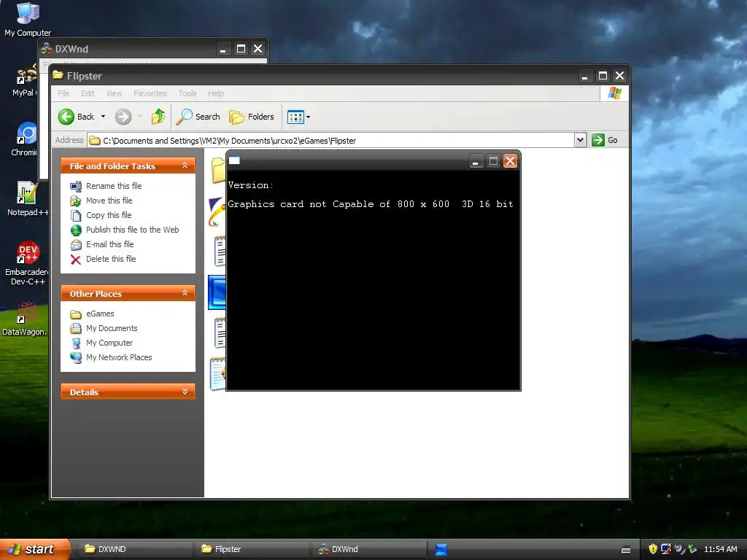The width and height of the screenshot is (747, 560).
Task: Click Publish this file to the Web
Action: pos(133,230)
